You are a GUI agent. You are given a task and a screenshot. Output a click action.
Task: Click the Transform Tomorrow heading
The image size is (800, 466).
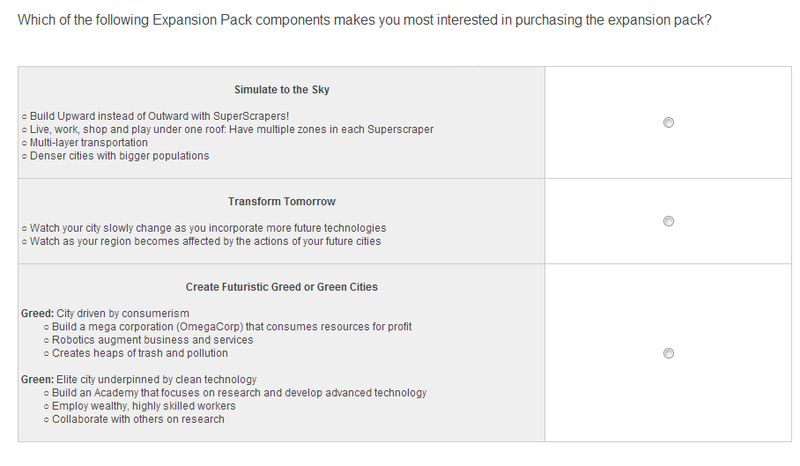282,202
